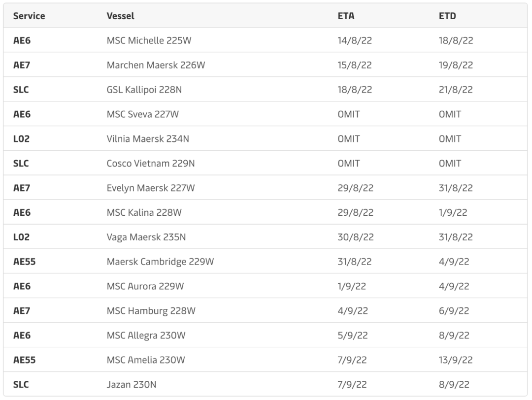Select Maersk Cambridge 229W vessel
This screenshot has height=400, width=532.
[160, 262]
